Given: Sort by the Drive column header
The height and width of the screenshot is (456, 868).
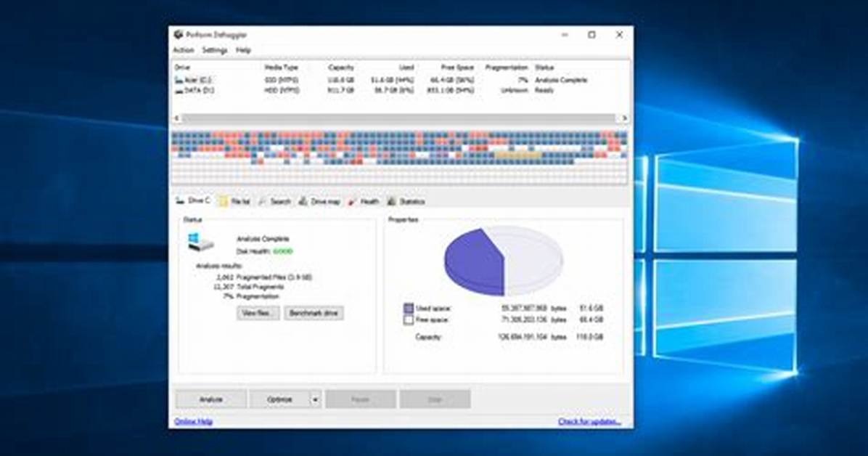Looking at the screenshot, I should (x=182, y=68).
